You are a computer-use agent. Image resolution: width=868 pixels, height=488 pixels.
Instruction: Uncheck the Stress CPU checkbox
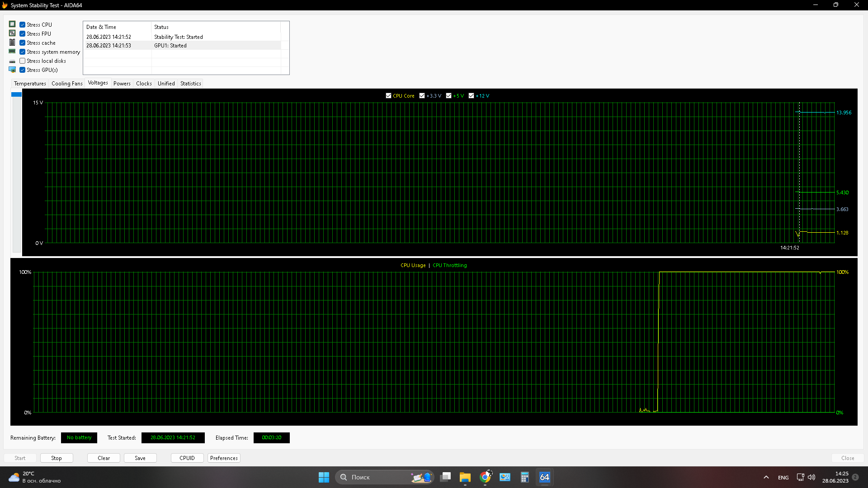[x=23, y=25]
